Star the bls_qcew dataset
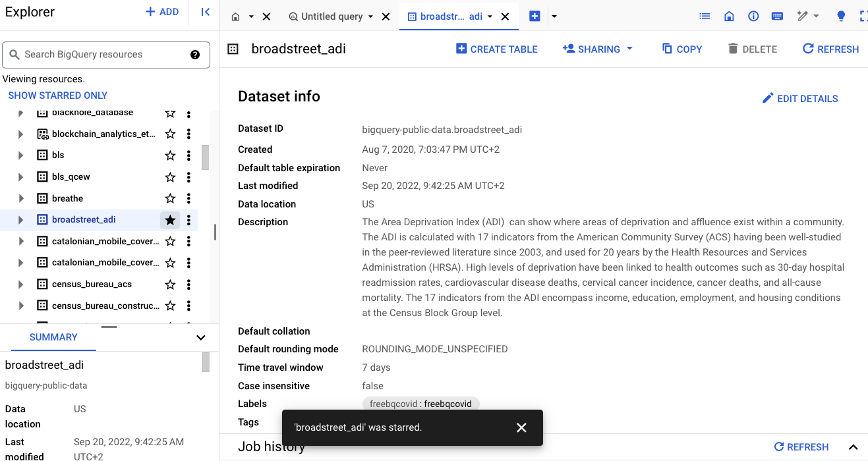The image size is (868, 461). (170, 177)
